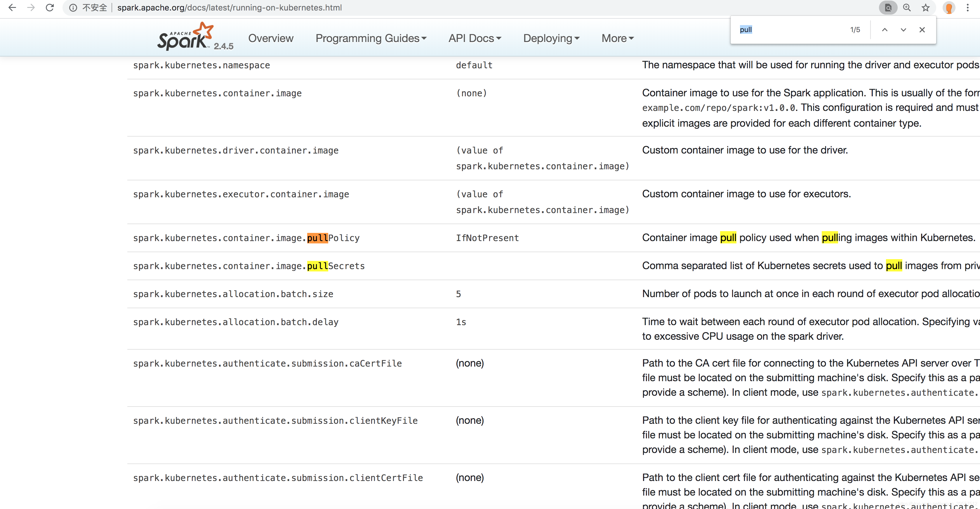Viewport: 980px width, 509px height.
Task: Go to previous find result
Action: (x=885, y=30)
